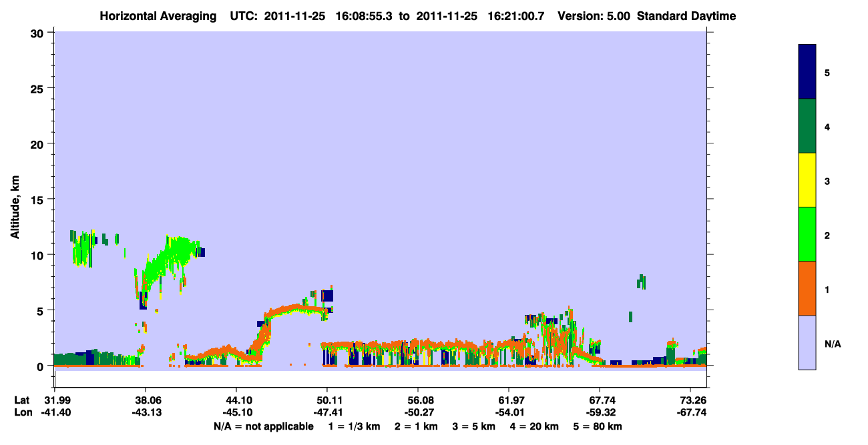Image resolution: width=868 pixels, height=445 pixels.
Task: Click the colorbar label '1'
Action: click(827, 290)
